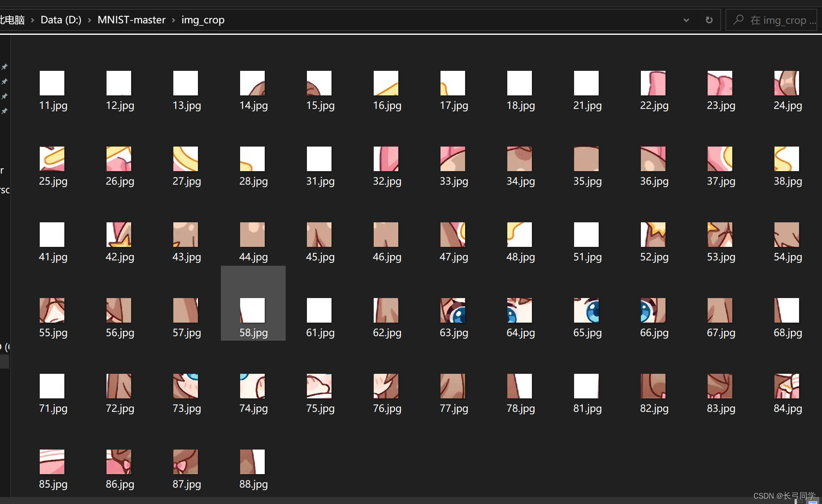Click the img_crop breadcrumb segment
This screenshot has width=822, height=504.
pos(203,20)
